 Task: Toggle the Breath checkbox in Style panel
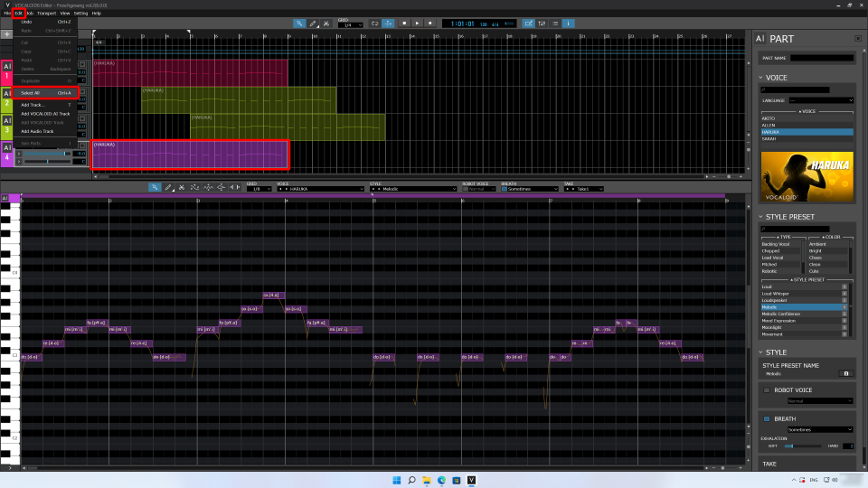click(766, 418)
